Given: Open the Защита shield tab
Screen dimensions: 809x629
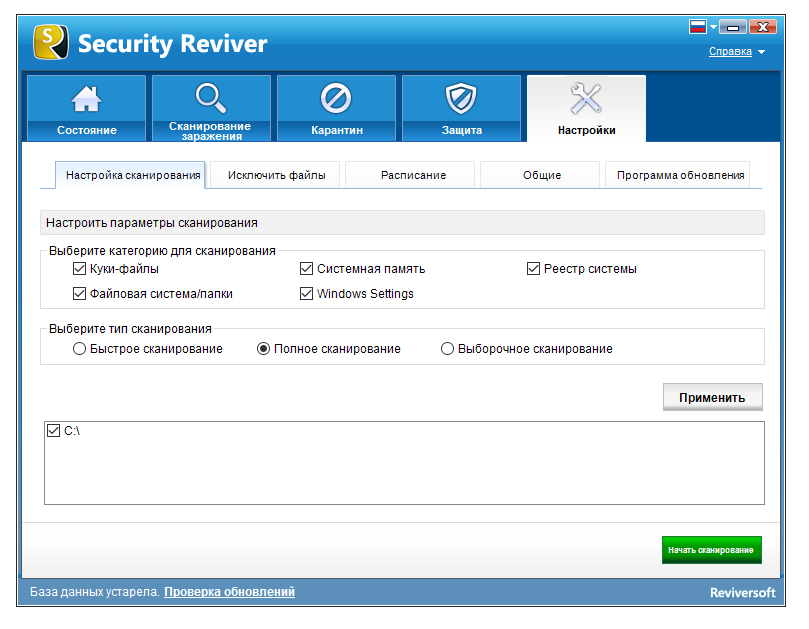Looking at the screenshot, I should (461, 108).
